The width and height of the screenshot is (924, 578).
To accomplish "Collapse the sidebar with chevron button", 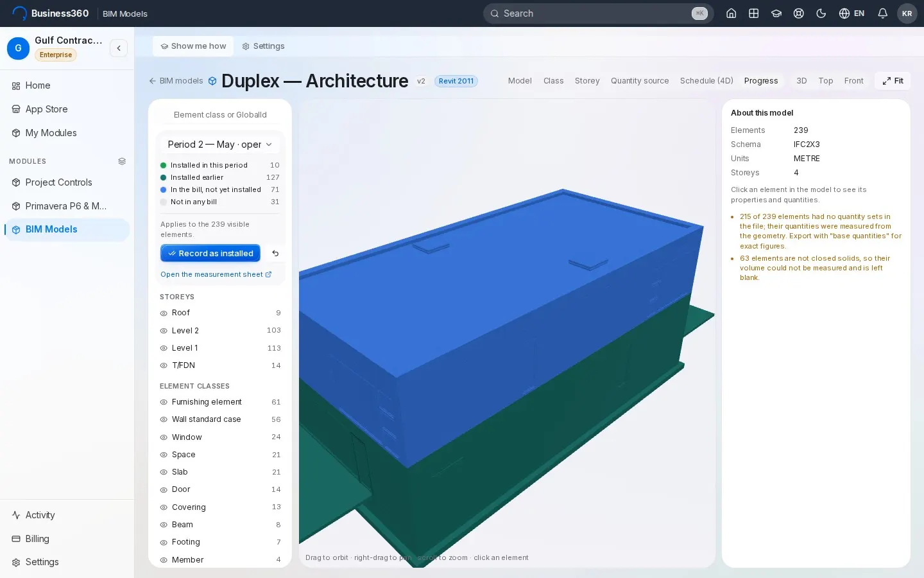I will coord(119,48).
